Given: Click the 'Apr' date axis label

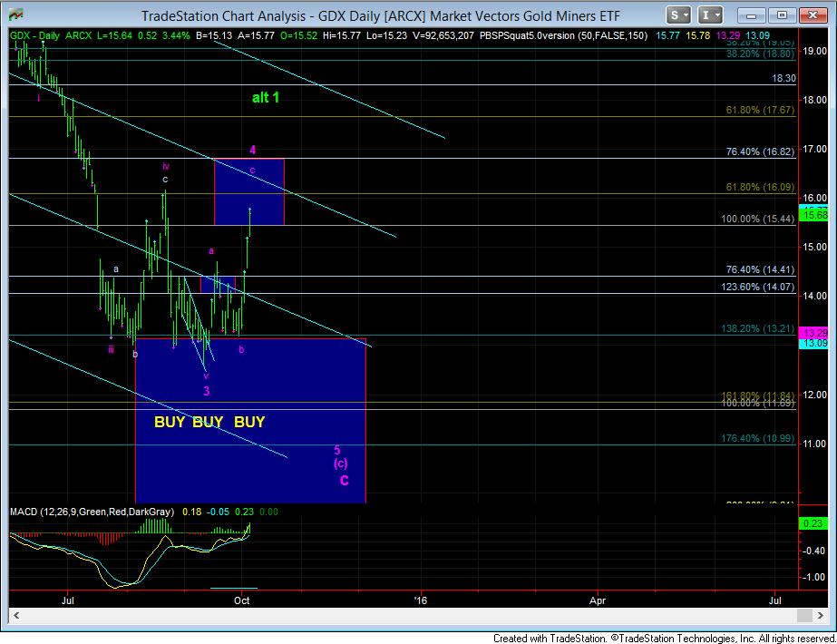Looking at the screenshot, I should pyautogui.click(x=598, y=600).
